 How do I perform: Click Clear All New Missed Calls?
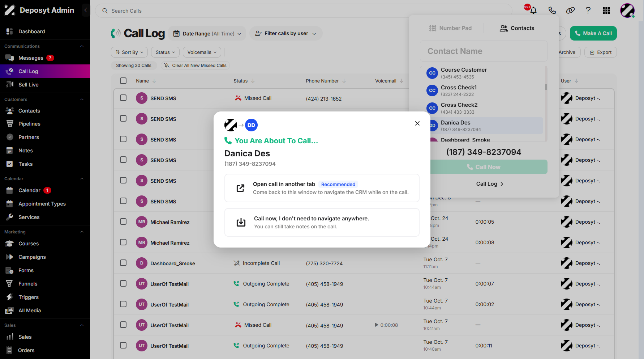[x=196, y=66]
